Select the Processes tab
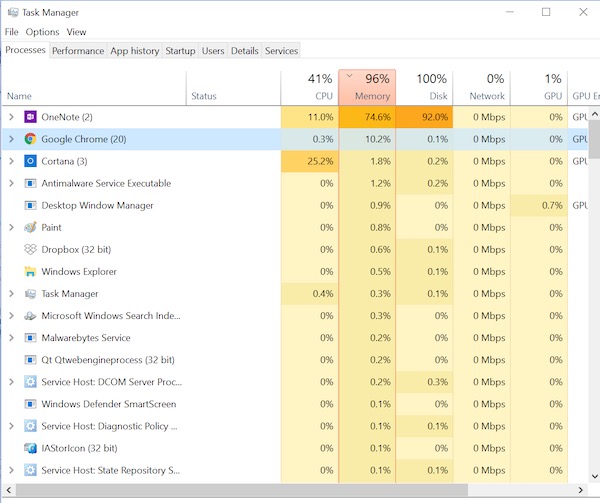The image size is (600, 503). click(25, 50)
